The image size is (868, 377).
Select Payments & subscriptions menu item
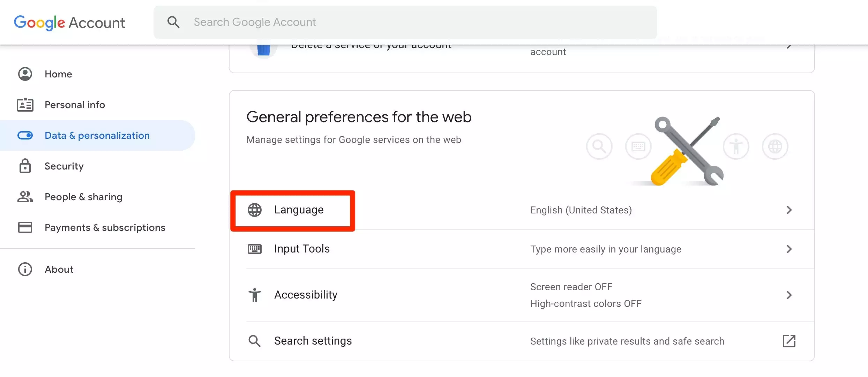105,227
